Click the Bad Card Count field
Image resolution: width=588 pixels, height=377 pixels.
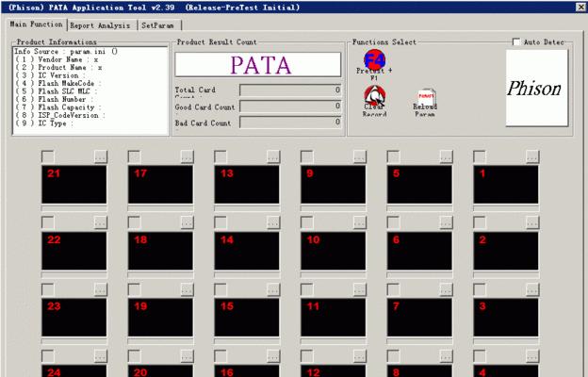290,123
